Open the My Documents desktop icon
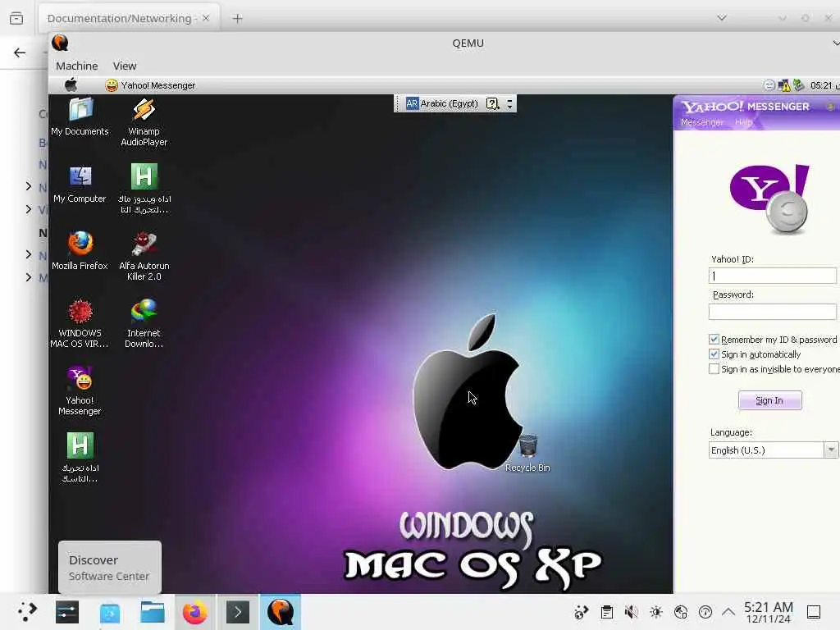840x630 pixels. (x=80, y=116)
